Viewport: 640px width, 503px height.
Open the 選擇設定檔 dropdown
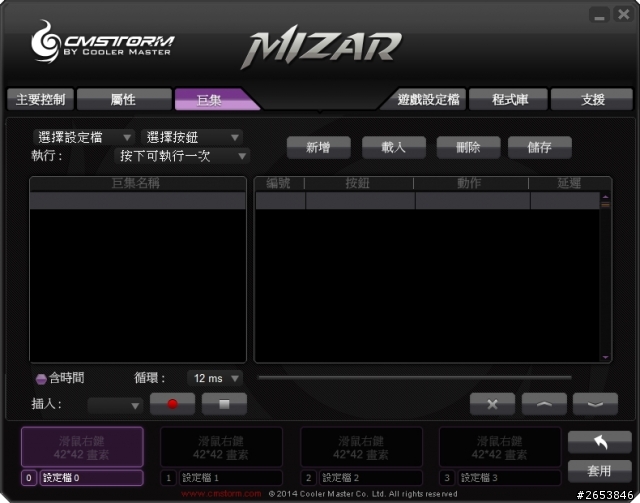84,137
